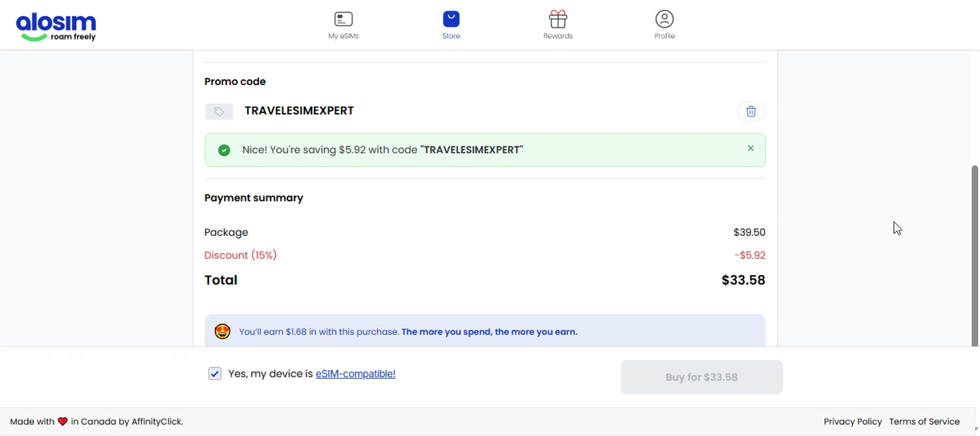Remove promo code with trash icon
Screen dimensions: 980x436
pyautogui.click(x=751, y=111)
